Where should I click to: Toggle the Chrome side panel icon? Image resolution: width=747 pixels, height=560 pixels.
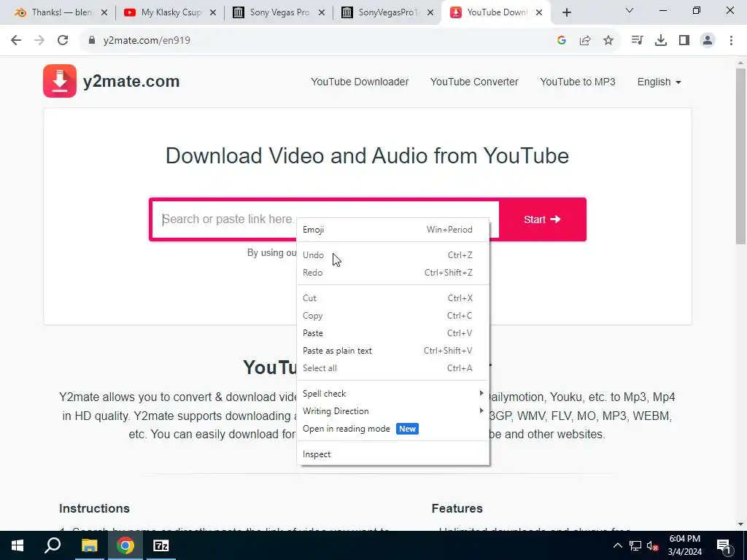tap(684, 41)
